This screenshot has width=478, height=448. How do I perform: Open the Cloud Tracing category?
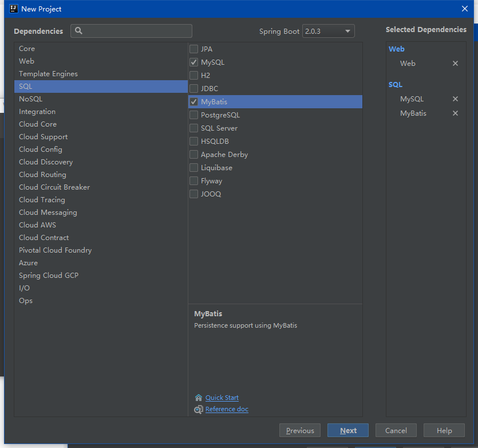[x=101, y=199]
